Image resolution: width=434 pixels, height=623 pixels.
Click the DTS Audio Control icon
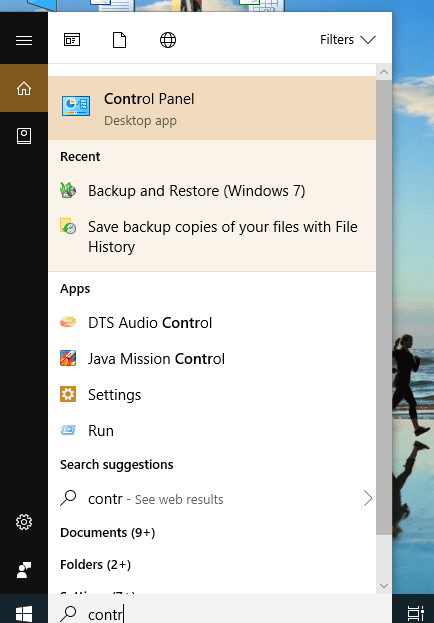tap(68, 322)
